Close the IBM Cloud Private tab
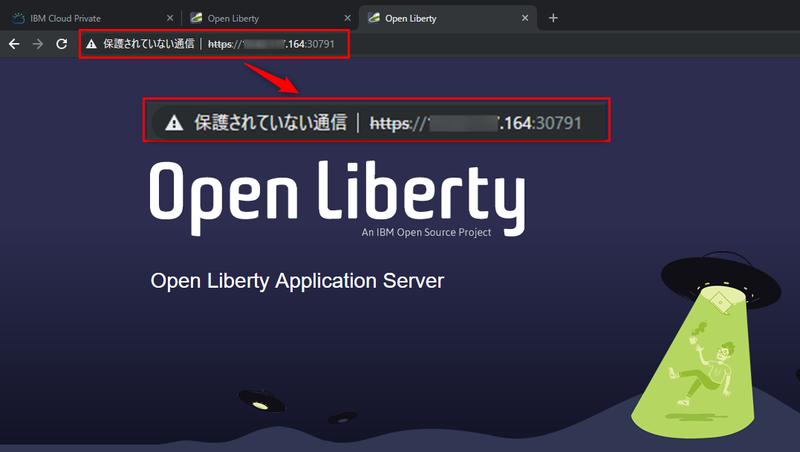Image resolution: width=800 pixels, height=452 pixels. pos(170,18)
